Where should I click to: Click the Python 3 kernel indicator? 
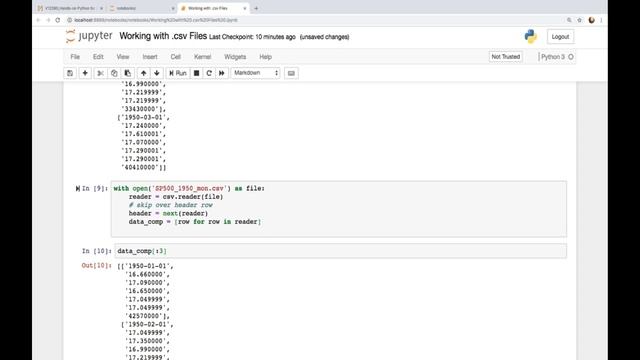pos(553,57)
